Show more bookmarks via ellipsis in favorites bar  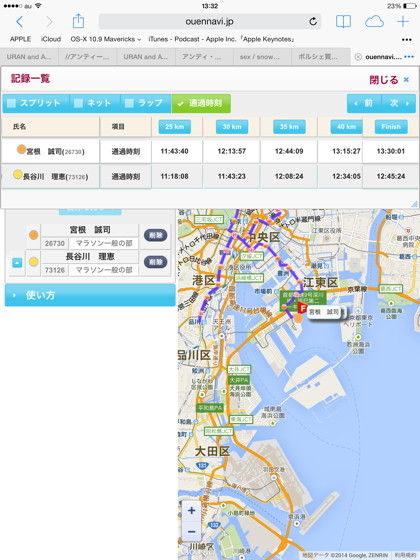[407, 40]
